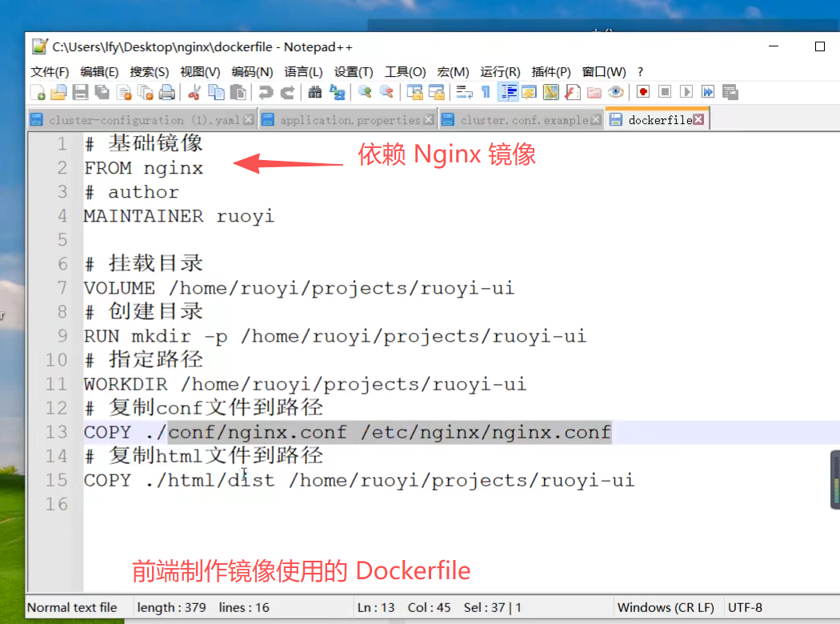The height and width of the screenshot is (624, 840).
Task: Open the 插件(P) menu
Action: pyautogui.click(x=551, y=72)
